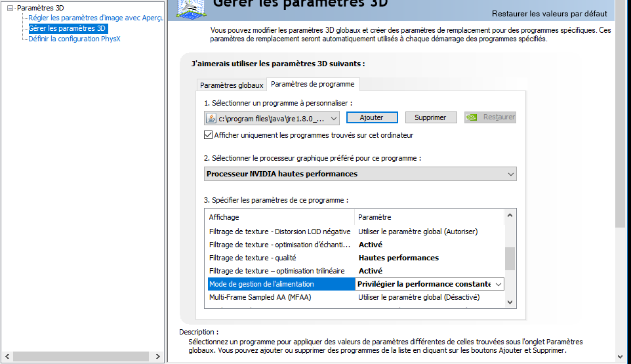Viewport: 631px width, 364px height.
Task: Open Définir la configuration PhysX
Action: (x=74, y=39)
